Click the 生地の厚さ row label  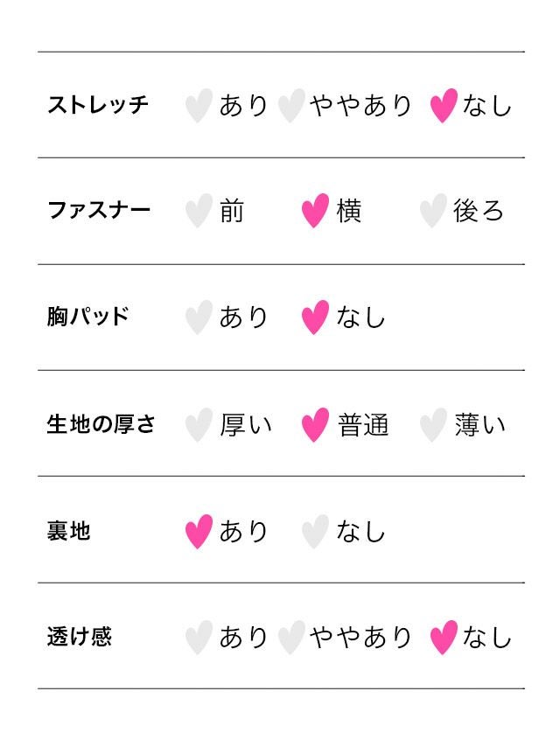[x=101, y=424]
